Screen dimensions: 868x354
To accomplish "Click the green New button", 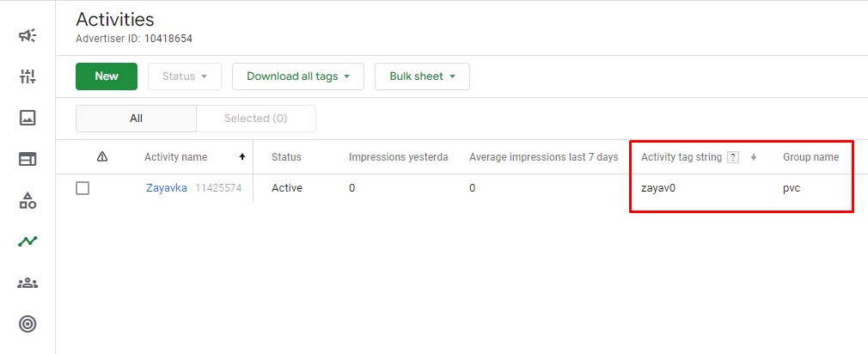I will (x=107, y=76).
